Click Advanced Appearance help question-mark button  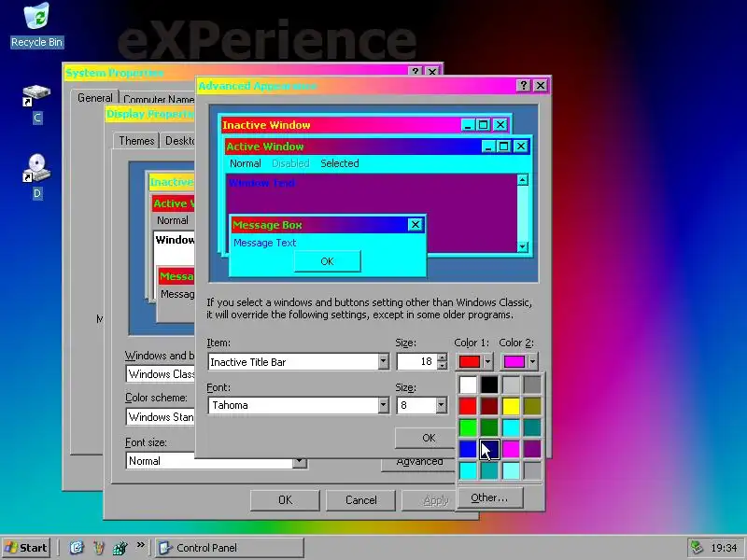click(523, 85)
